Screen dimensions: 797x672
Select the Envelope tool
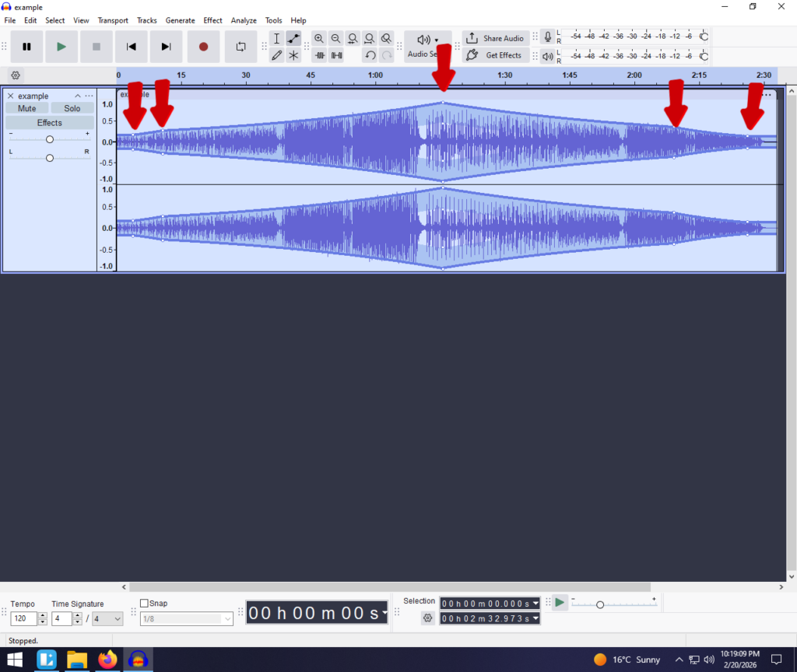point(293,38)
